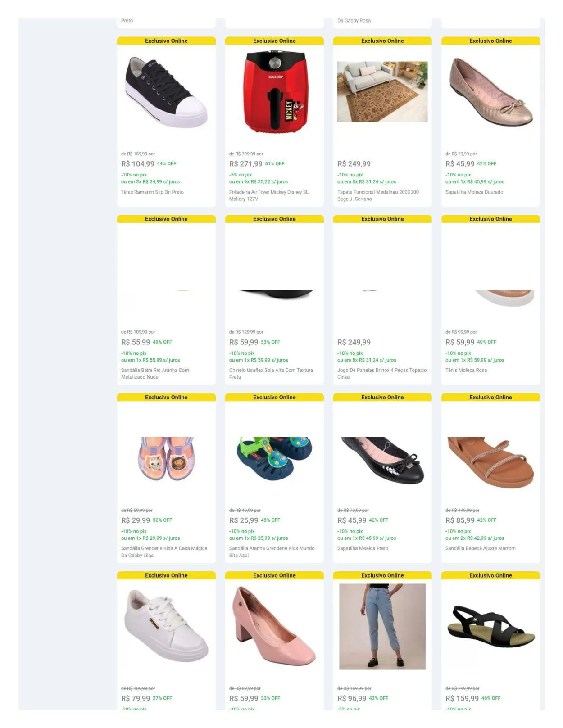Click the R$ 85,99 Bebecê sandal price
The image size is (563, 728).
pos(460,520)
